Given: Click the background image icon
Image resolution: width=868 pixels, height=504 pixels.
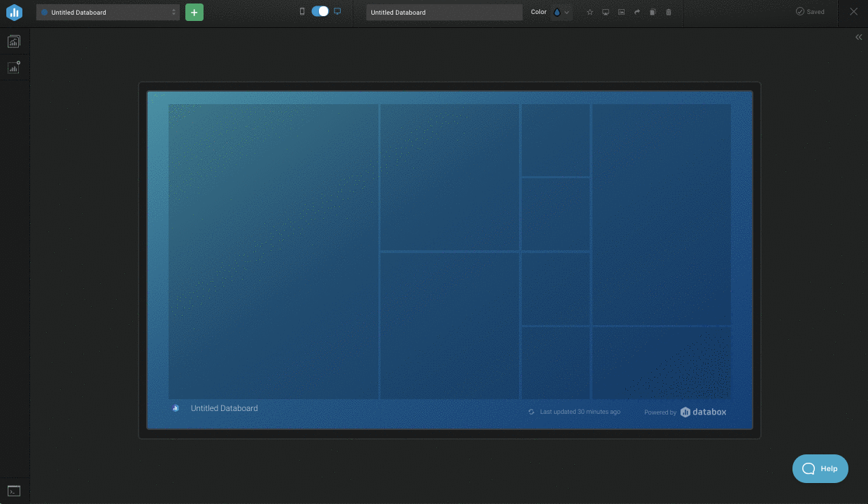Looking at the screenshot, I should click(621, 12).
